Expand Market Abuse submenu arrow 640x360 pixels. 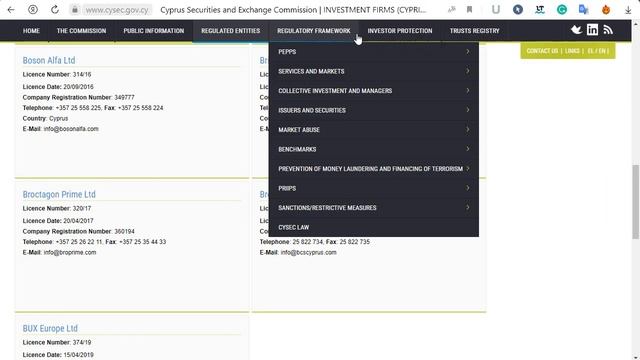coord(468,129)
